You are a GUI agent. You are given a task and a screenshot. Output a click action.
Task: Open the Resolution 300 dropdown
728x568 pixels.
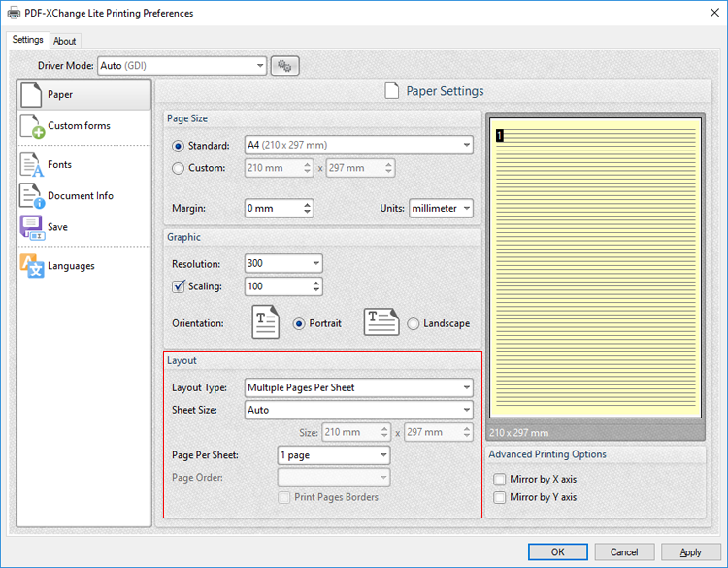[x=283, y=263]
